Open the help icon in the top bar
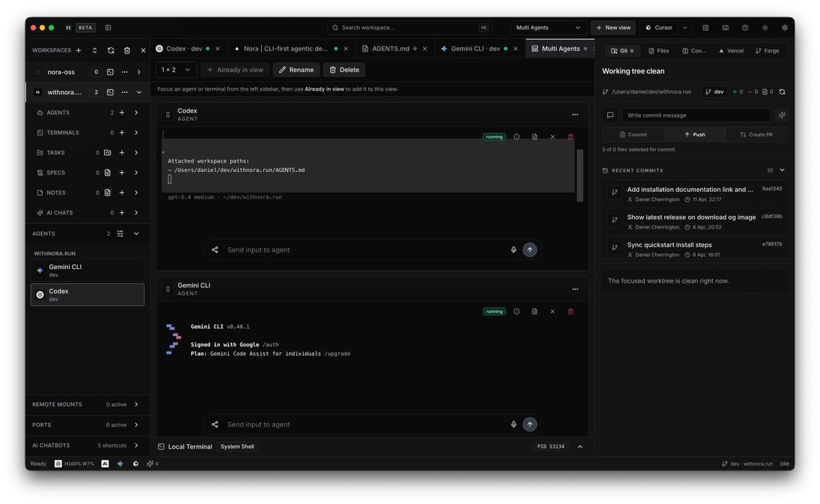The height and width of the screenshot is (504, 820). pyautogui.click(x=745, y=28)
